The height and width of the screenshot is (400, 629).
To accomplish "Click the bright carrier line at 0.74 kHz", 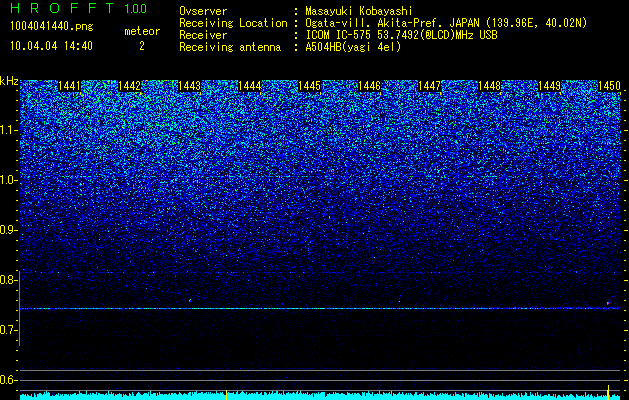I will [x=320, y=309].
